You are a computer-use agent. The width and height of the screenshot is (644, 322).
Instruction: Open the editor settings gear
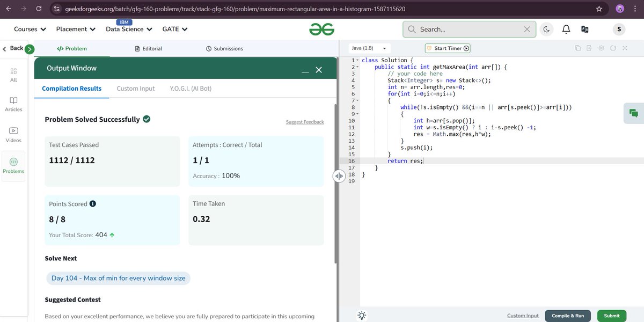(x=601, y=48)
